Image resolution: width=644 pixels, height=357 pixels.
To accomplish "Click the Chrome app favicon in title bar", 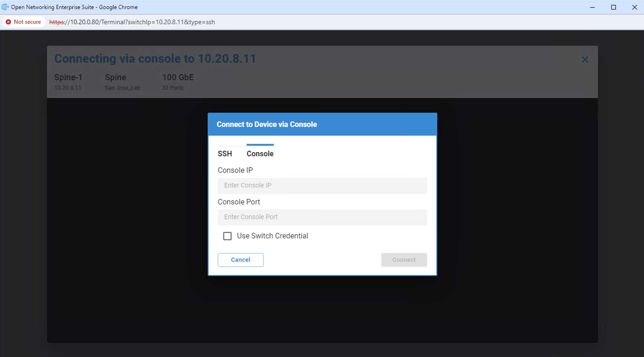I will click(5, 7).
